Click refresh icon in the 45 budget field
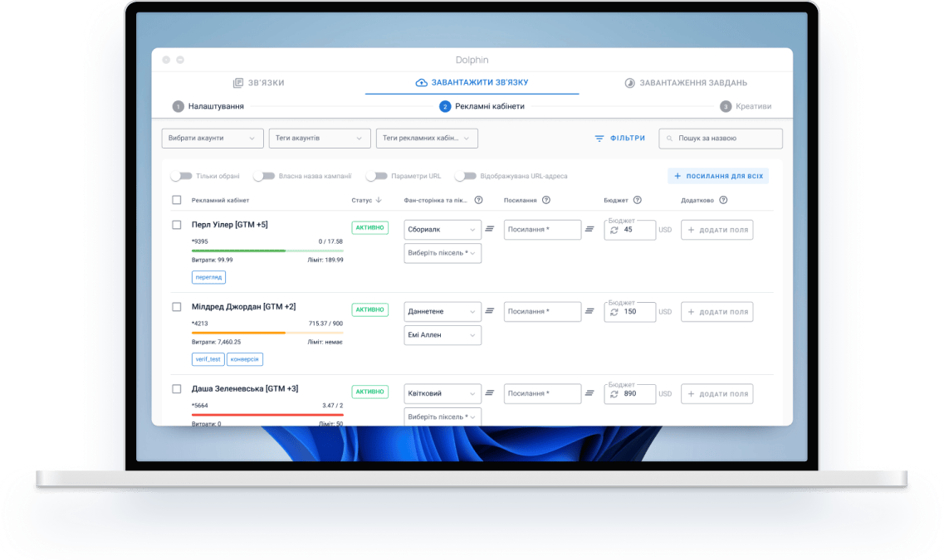The width and height of the screenshot is (944, 560). (x=614, y=230)
